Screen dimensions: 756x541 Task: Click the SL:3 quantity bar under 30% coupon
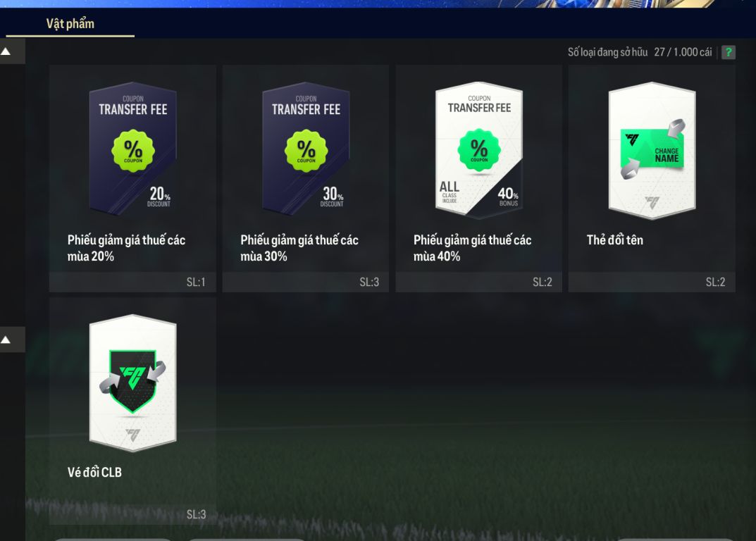pyautogui.click(x=306, y=282)
